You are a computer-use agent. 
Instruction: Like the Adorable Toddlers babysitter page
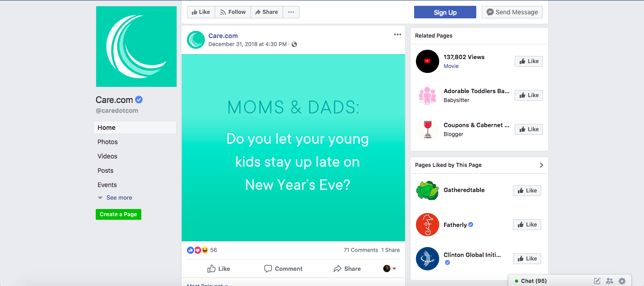(x=529, y=95)
